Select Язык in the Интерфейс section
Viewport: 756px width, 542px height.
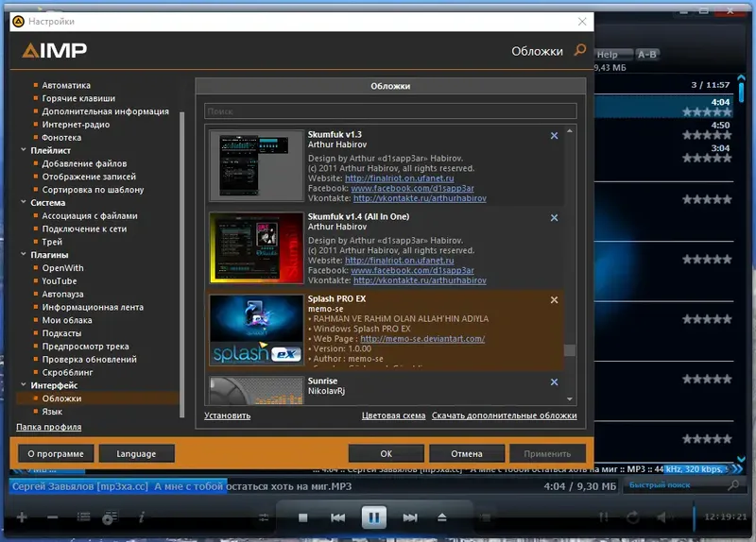coord(52,412)
